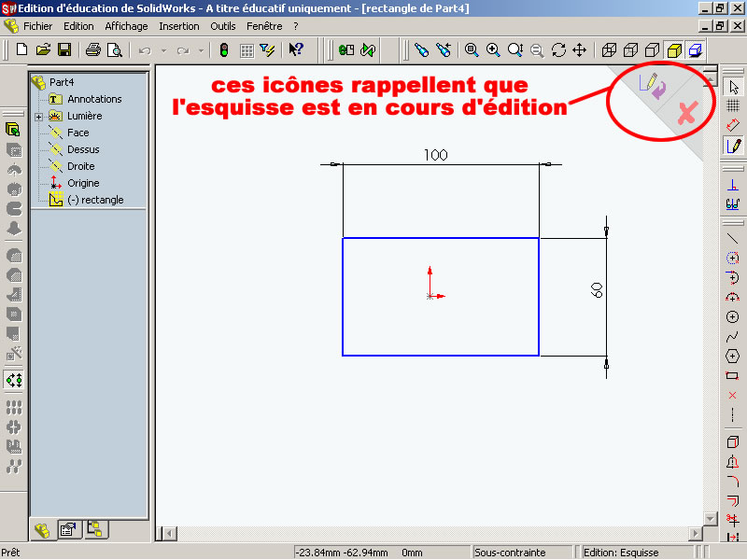Click the Redo arrow button
The height and width of the screenshot is (560, 747).
183,50
